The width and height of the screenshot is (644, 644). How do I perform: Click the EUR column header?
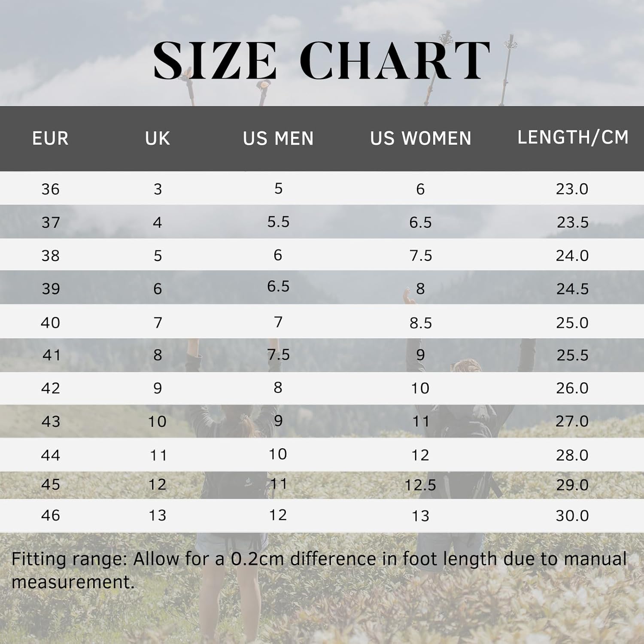click(50, 138)
